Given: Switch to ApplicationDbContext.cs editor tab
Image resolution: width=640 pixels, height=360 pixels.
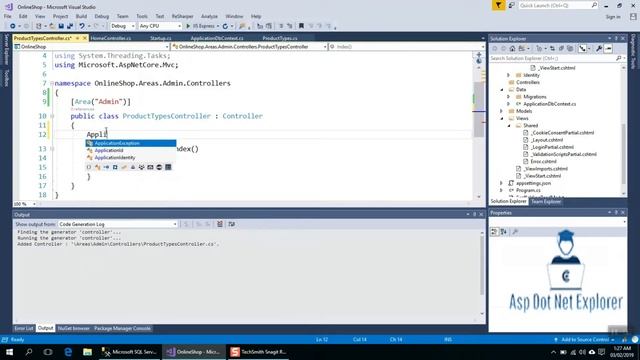Looking at the screenshot, I should [217, 38].
